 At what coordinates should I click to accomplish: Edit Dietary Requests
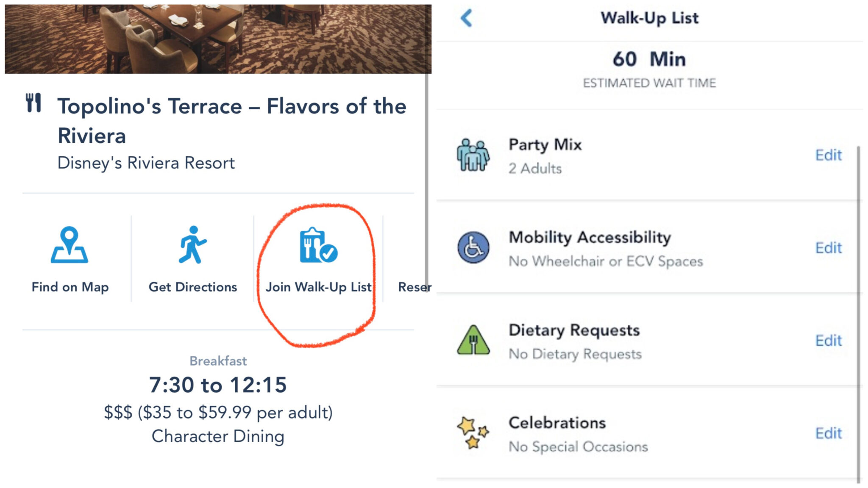828,341
